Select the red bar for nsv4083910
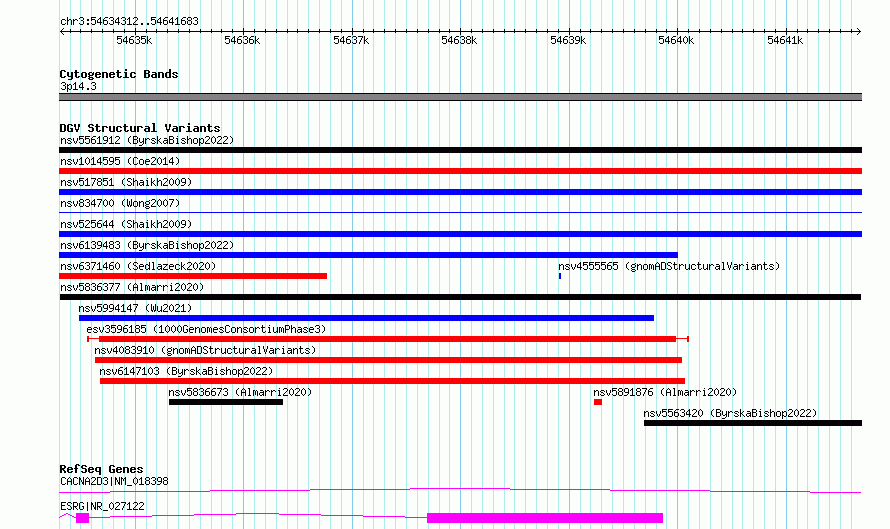Screen dimensions: 890x529 pyautogui.click(x=388, y=360)
